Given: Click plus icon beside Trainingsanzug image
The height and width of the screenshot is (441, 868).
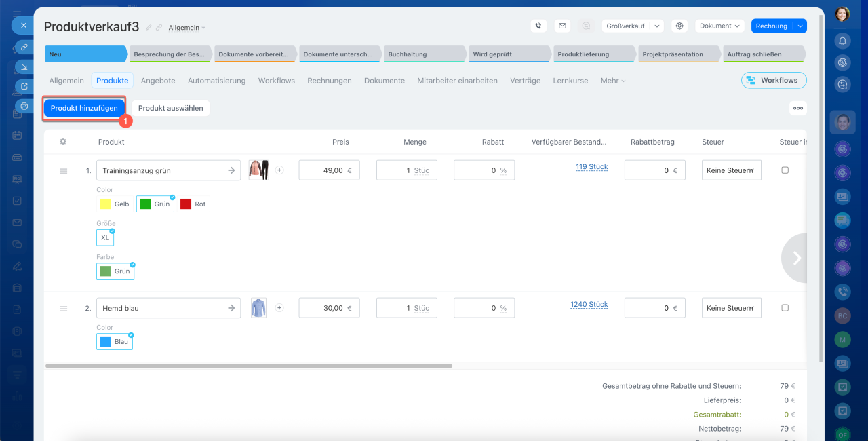Looking at the screenshot, I should 279,170.
